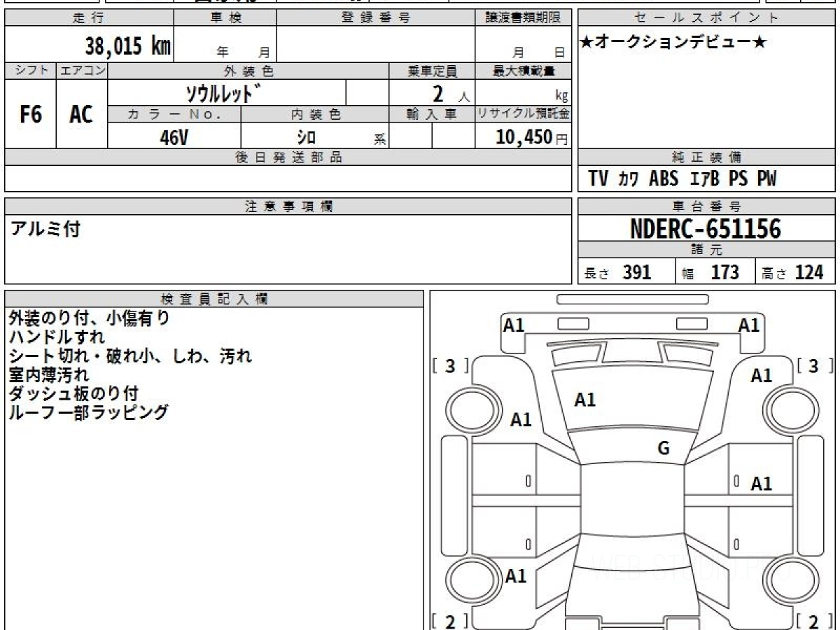Click the ABS equipment entry
The height and width of the screenshot is (630, 840).
[664, 179]
